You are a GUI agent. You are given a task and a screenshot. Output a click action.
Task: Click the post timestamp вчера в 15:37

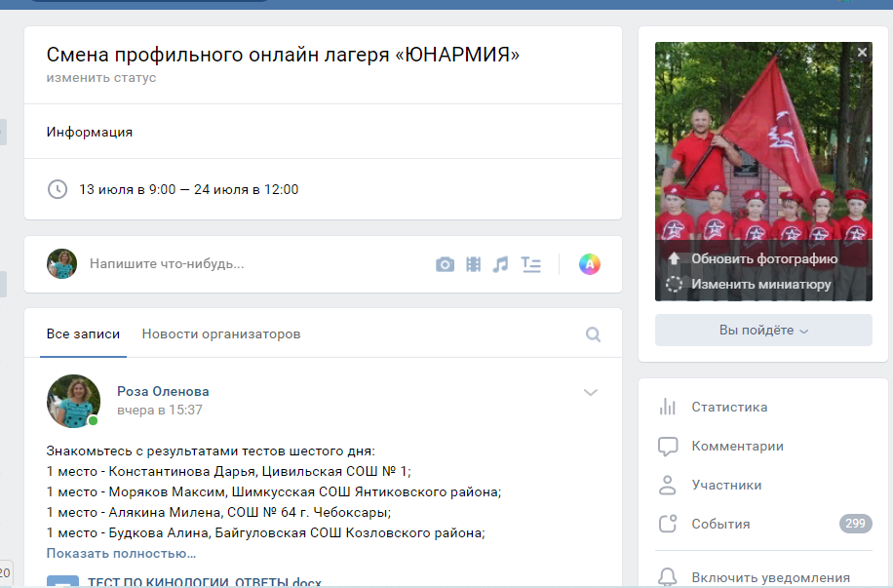[160, 410]
